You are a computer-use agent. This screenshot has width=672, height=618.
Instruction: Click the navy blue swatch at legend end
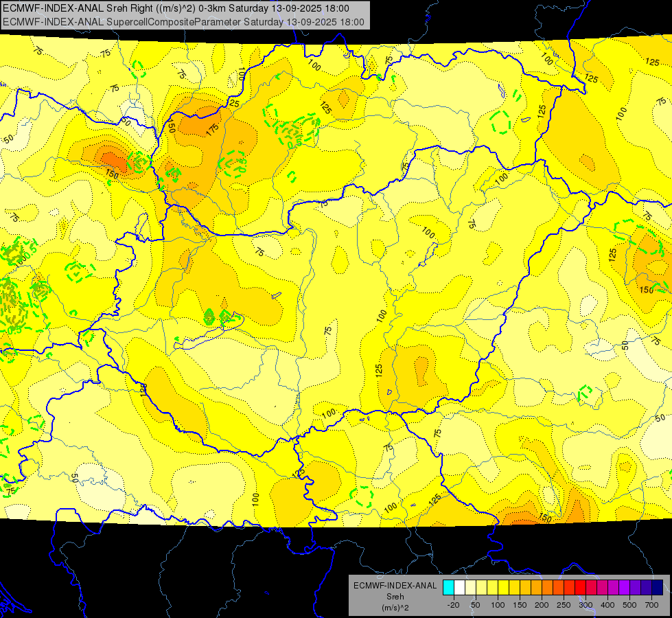pyautogui.click(x=658, y=587)
